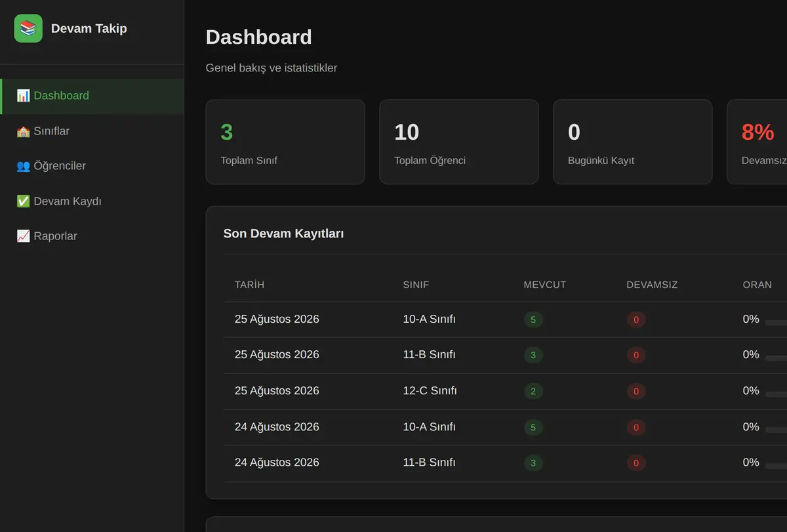The height and width of the screenshot is (532, 787).
Task: Click the Devam Takip app title
Action: click(89, 28)
